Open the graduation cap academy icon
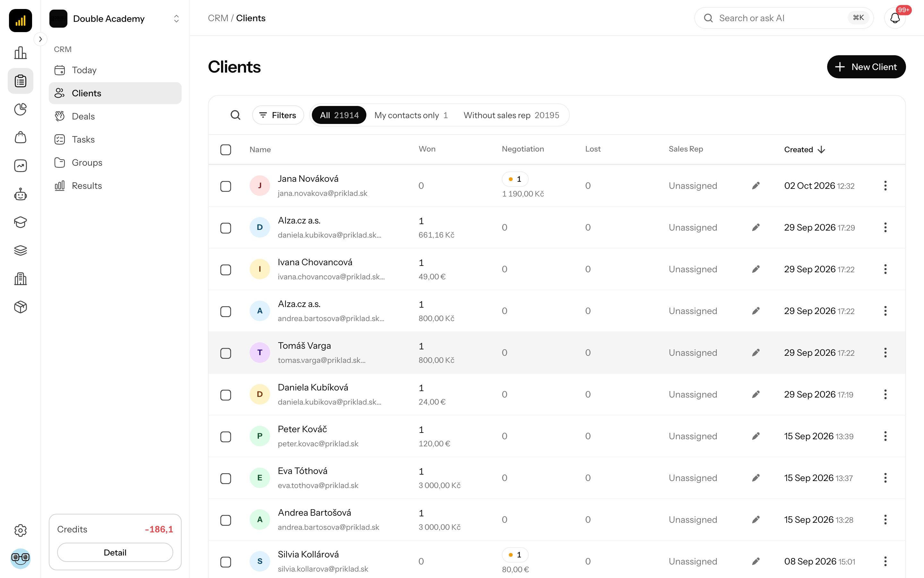The width and height of the screenshot is (924, 578). tap(20, 222)
